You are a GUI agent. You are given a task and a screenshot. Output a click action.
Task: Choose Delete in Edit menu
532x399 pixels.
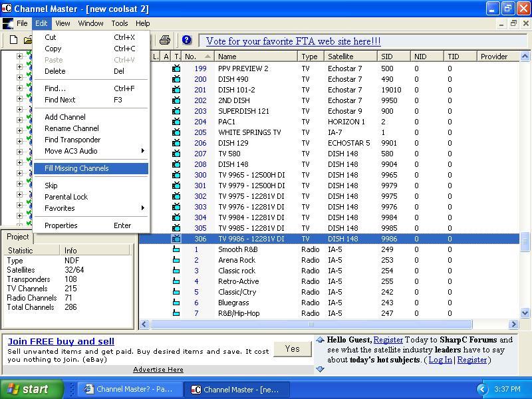(x=91, y=71)
